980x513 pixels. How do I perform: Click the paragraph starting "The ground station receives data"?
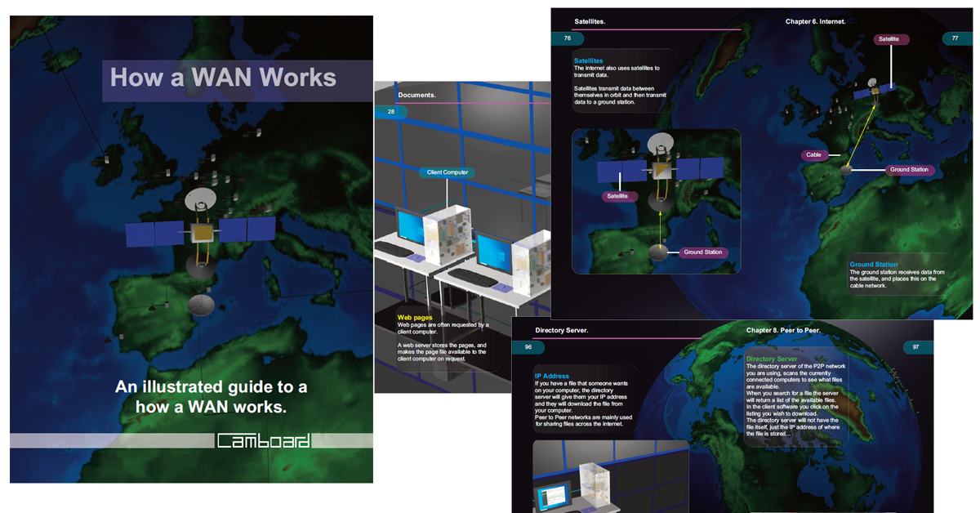point(898,279)
